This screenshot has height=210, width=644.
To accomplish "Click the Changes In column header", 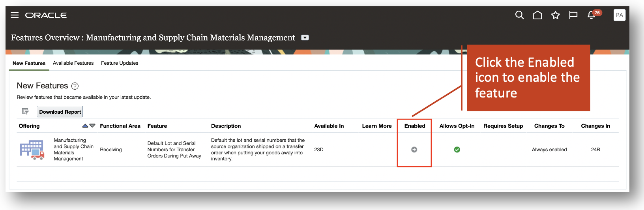I will coord(595,126).
